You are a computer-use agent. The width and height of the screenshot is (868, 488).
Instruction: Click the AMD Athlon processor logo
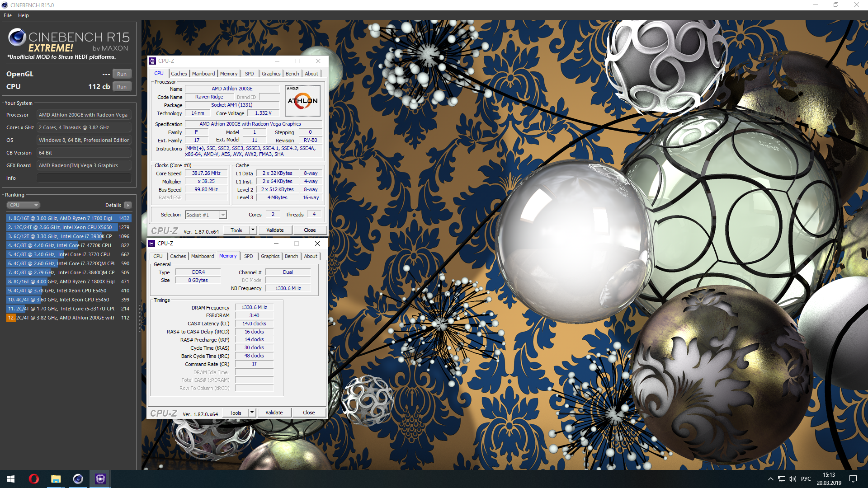[302, 100]
